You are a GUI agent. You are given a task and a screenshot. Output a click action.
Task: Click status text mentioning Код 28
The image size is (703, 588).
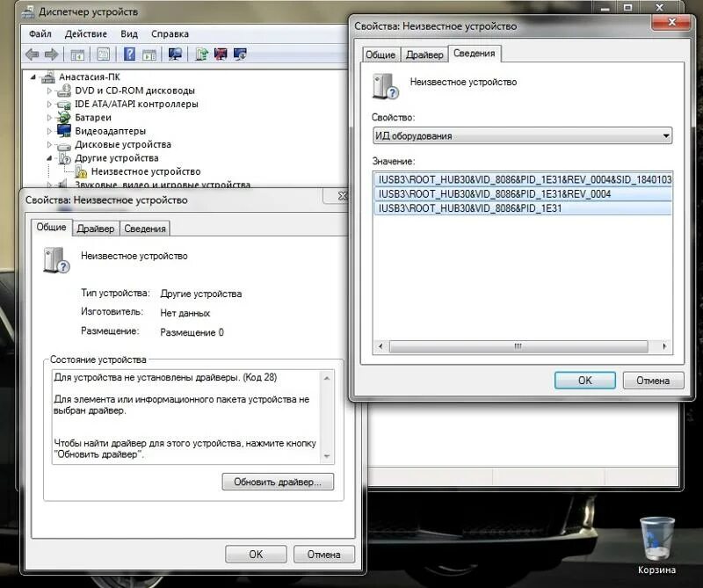(x=165, y=377)
